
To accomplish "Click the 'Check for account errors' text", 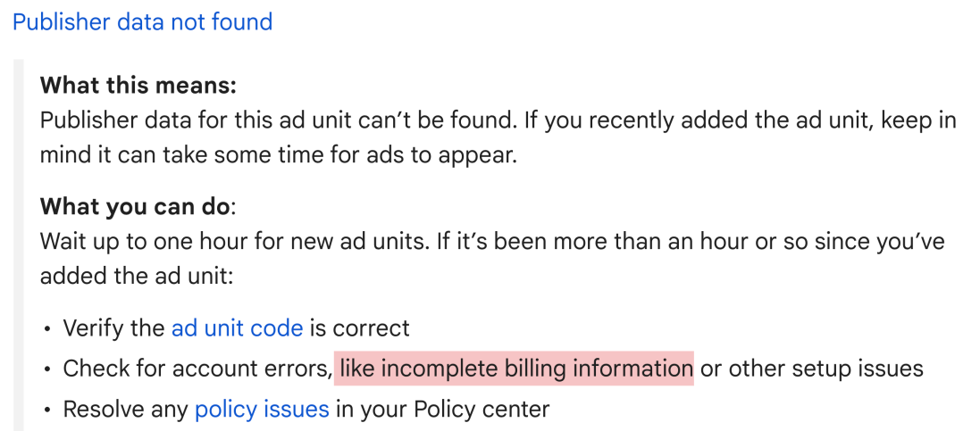I will click(197, 369).
